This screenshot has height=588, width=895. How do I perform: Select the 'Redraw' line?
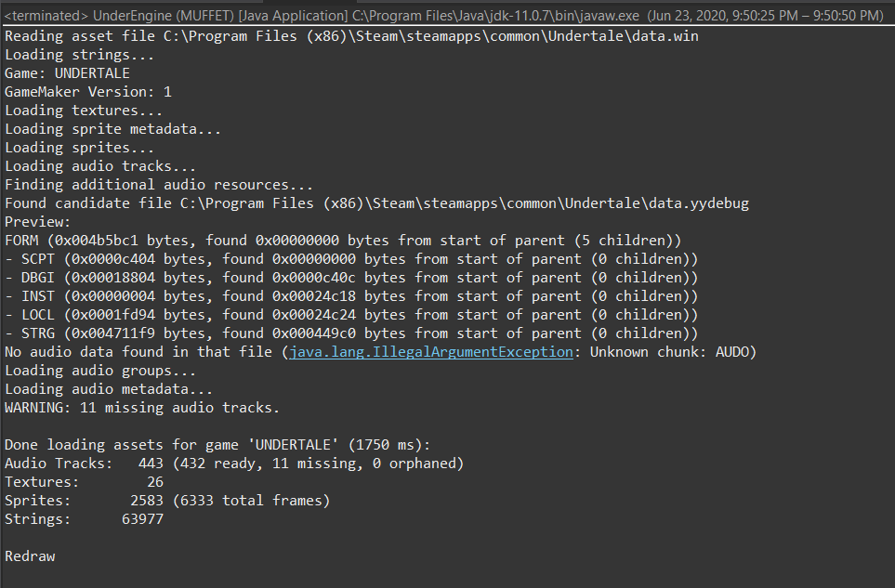click(30, 556)
